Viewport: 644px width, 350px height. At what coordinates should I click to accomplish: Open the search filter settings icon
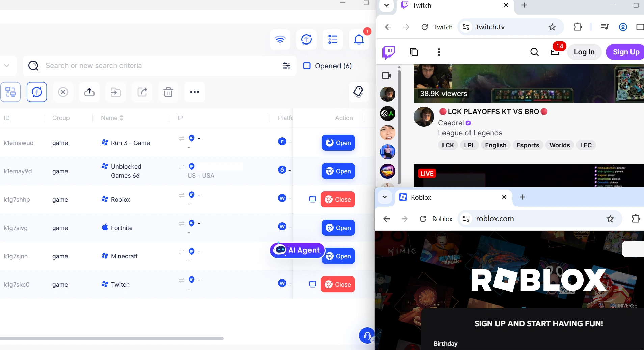(286, 66)
